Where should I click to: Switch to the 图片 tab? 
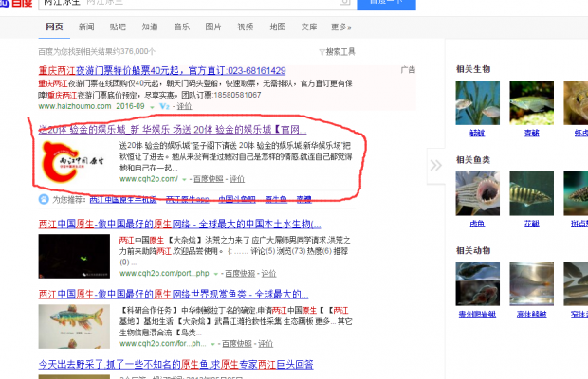[x=213, y=27]
